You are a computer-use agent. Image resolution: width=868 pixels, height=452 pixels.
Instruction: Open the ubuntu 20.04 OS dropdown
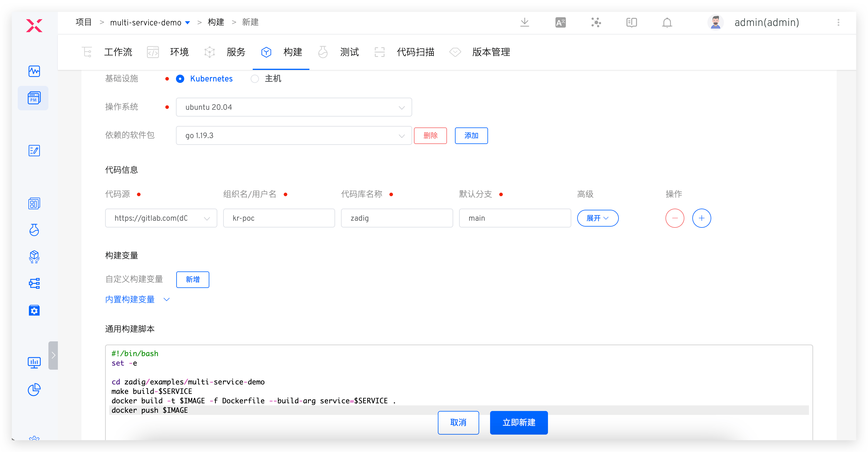pyautogui.click(x=293, y=107)
